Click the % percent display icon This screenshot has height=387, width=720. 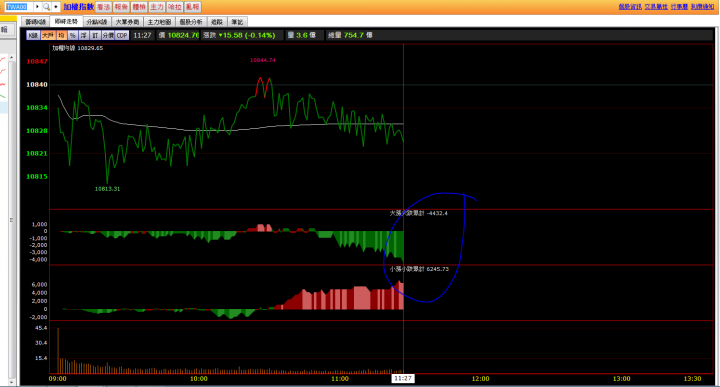click(73, 35)
